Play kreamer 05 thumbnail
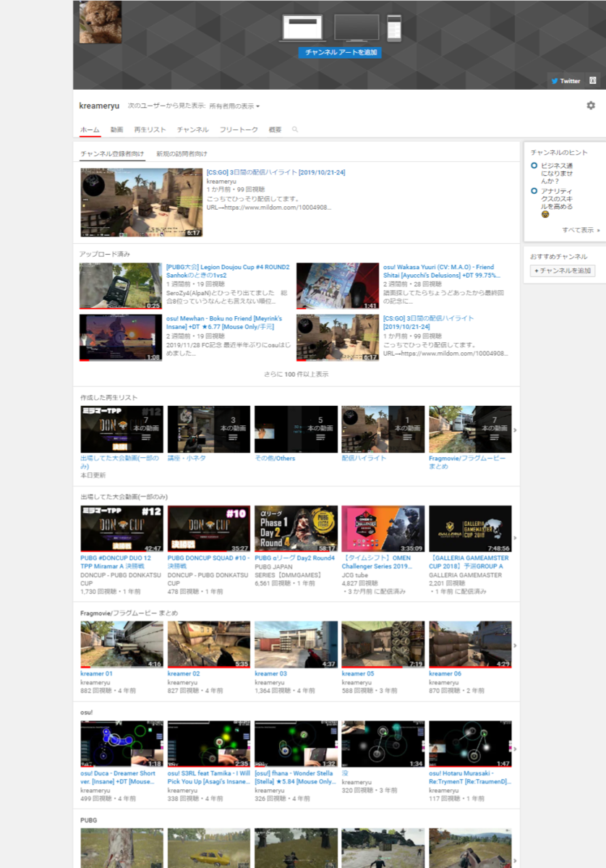Image resolution: width=606 pixels, height=868 pixels. (x=383, y=644)
